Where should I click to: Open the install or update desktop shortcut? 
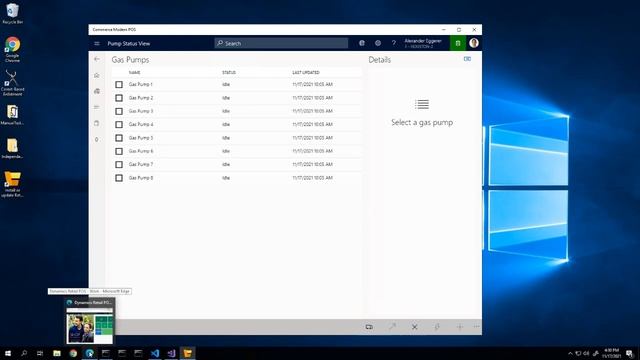pyautogui.click(x=12, y=184)
